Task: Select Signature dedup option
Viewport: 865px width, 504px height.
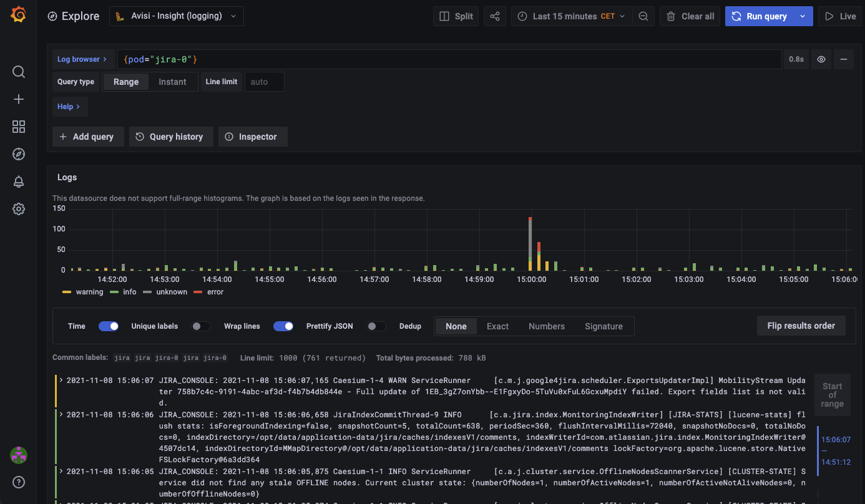Action: [604, 326]
